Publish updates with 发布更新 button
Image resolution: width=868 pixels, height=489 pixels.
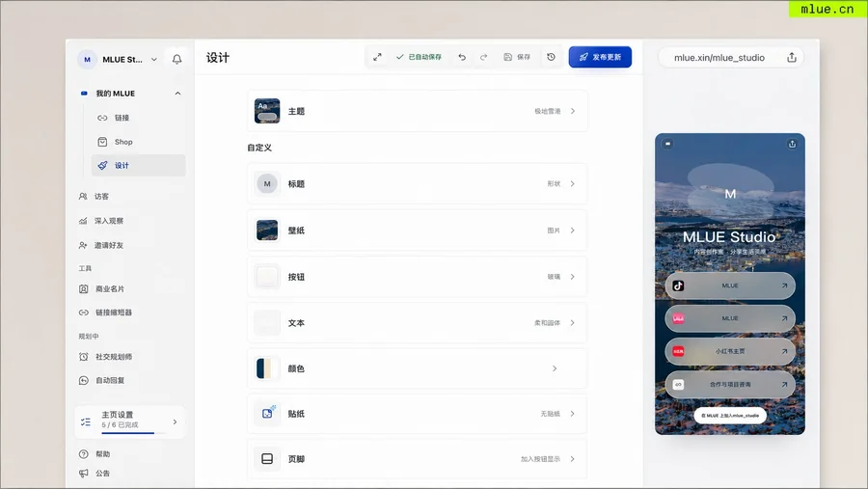pos(600,57)
